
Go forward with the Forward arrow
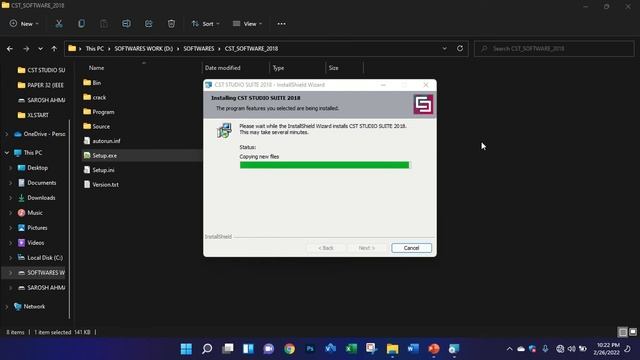(x=26, y=49)
